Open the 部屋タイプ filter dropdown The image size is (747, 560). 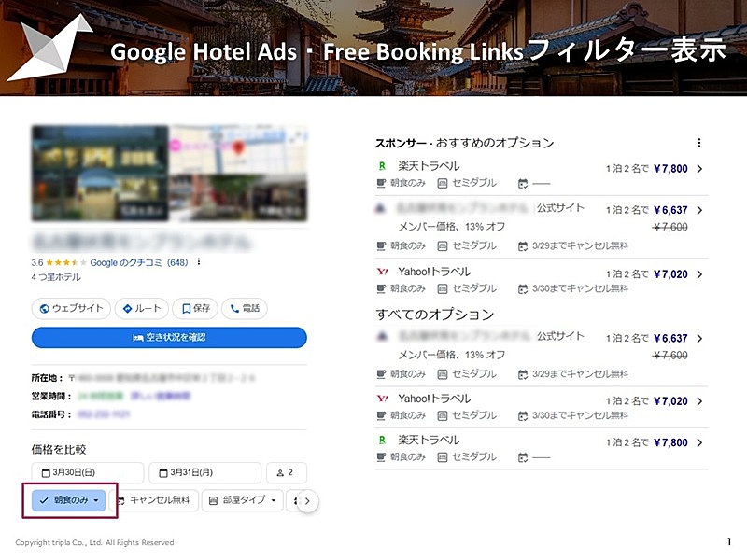click(x=243, y=500)
